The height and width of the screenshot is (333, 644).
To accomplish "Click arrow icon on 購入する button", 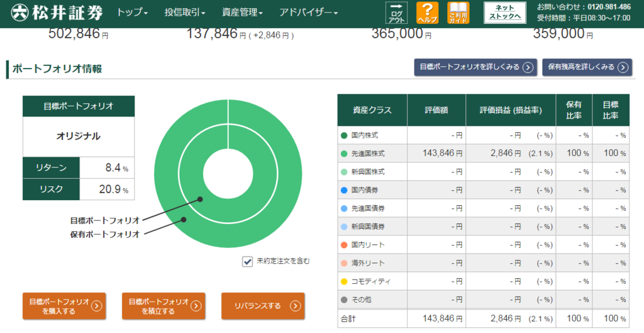I will point(96,306).
